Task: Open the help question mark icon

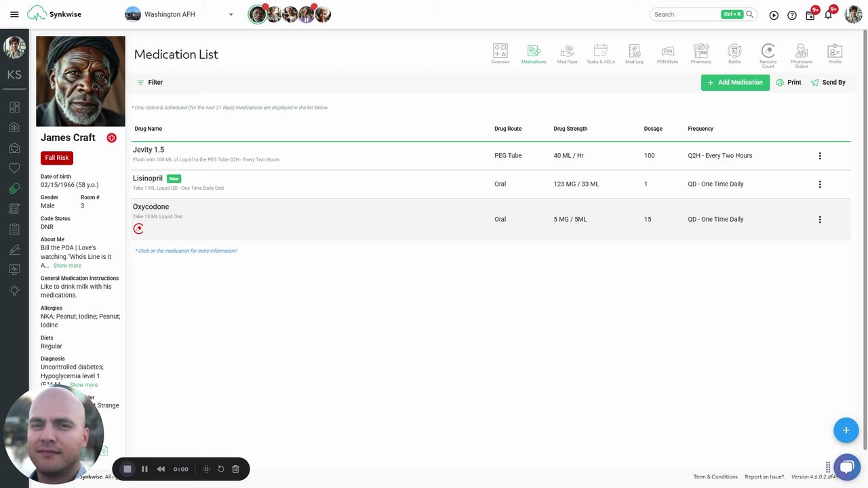Action: [x=792, y=15]
